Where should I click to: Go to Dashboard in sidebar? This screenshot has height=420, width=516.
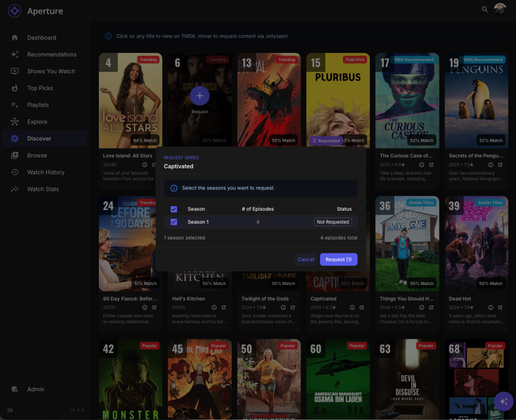45,37
